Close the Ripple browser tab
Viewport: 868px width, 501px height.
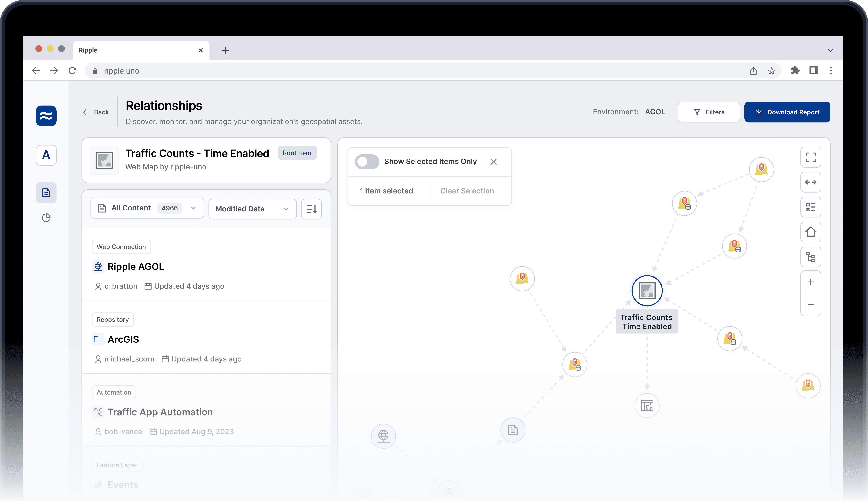point(201,50)
